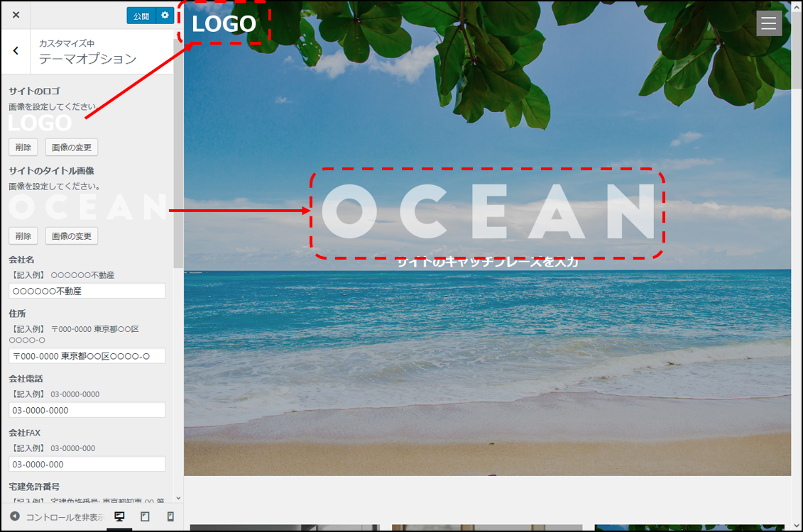Switch to tablet preview icon
The width and height of the screenshot is (803, 532).
tap(145, 516)
